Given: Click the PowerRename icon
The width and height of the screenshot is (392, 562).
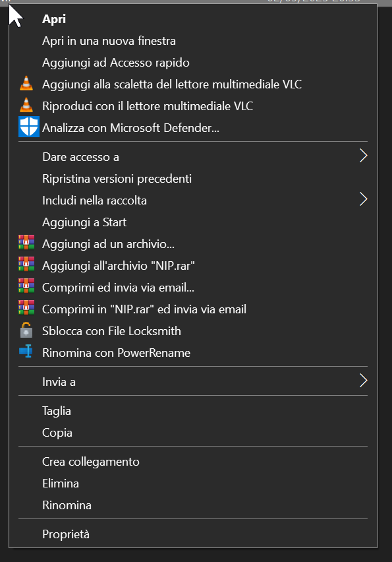Looking at the screenshot, I should (26, 352).
